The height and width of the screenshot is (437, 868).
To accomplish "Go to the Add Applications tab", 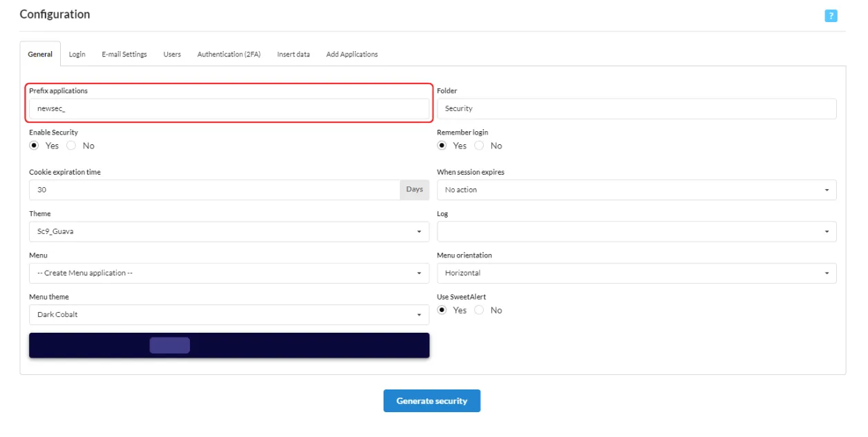I will point(352,55).
